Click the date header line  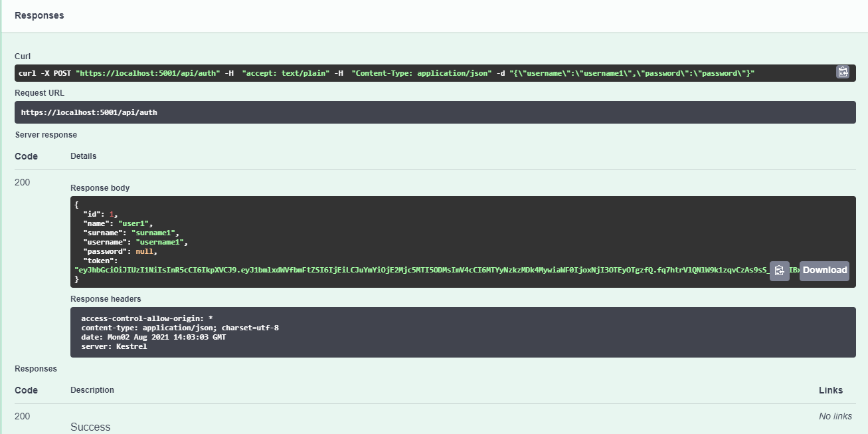click(x=153, y=337)
